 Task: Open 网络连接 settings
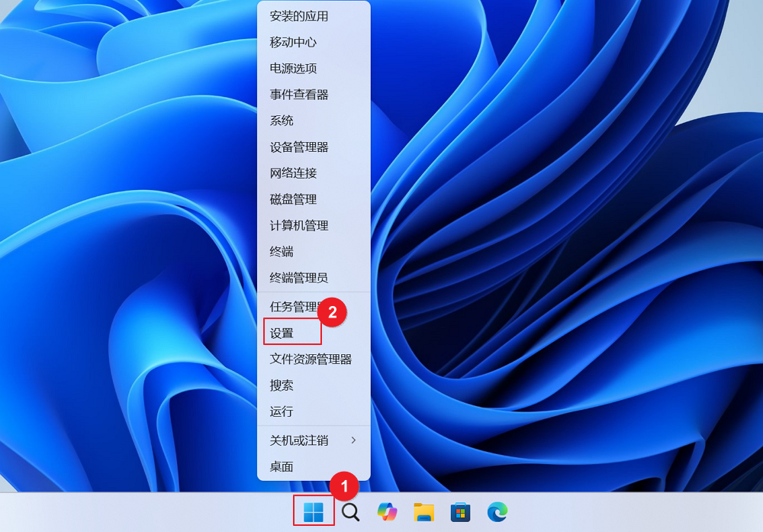click(x=294, y=173)
